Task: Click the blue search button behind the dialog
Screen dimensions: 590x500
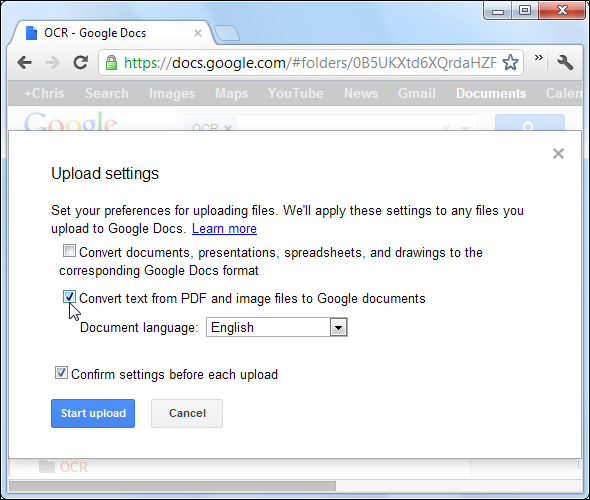Action: click(529, 123)
